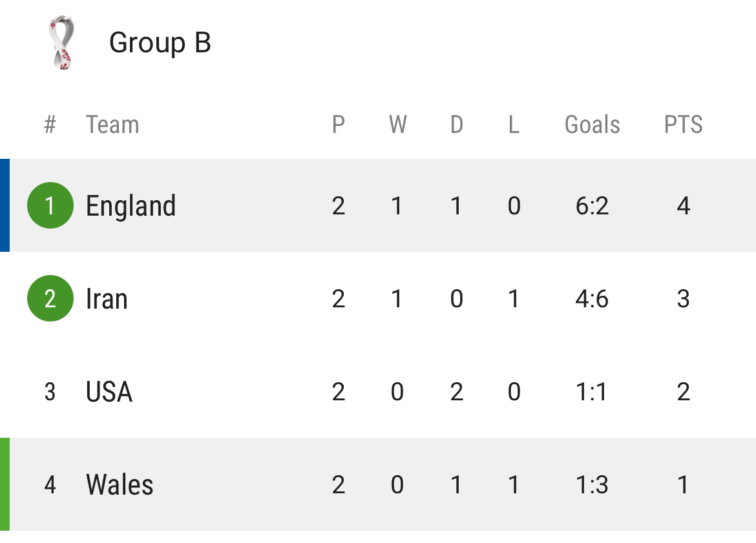Click the D draws column header
The image size is (756, 543).
coord(457,125)
